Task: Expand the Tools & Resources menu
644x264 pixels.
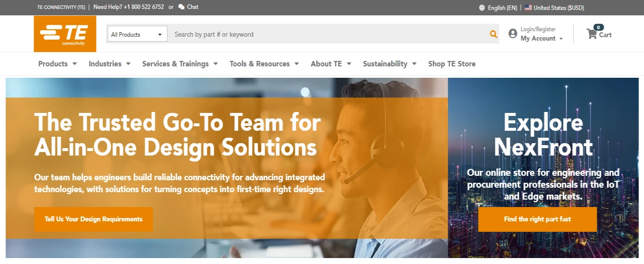Action: 264,63
